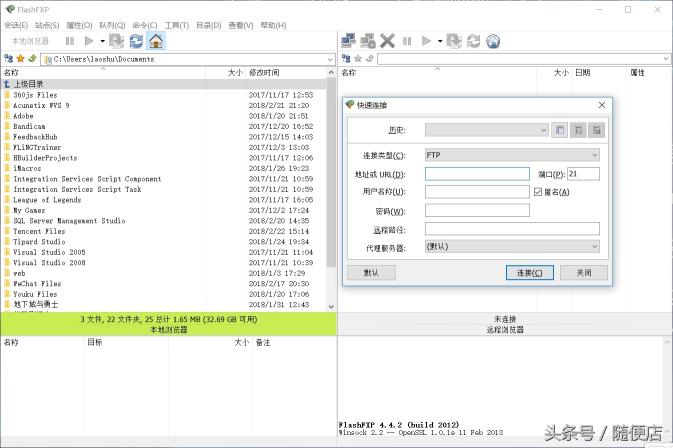Click the remote pane disconnect icon

coord(367,41)
